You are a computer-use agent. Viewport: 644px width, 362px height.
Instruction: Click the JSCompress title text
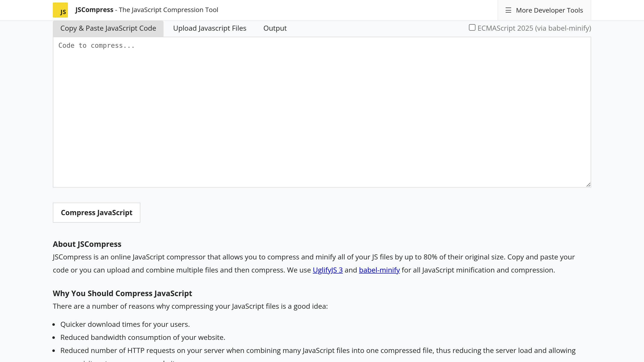[x=94, y=10]
